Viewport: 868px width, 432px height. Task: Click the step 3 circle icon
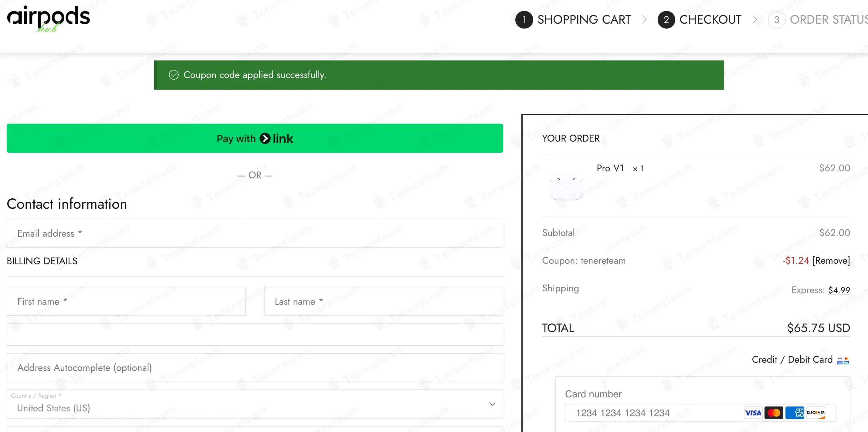tap(777, 19)
